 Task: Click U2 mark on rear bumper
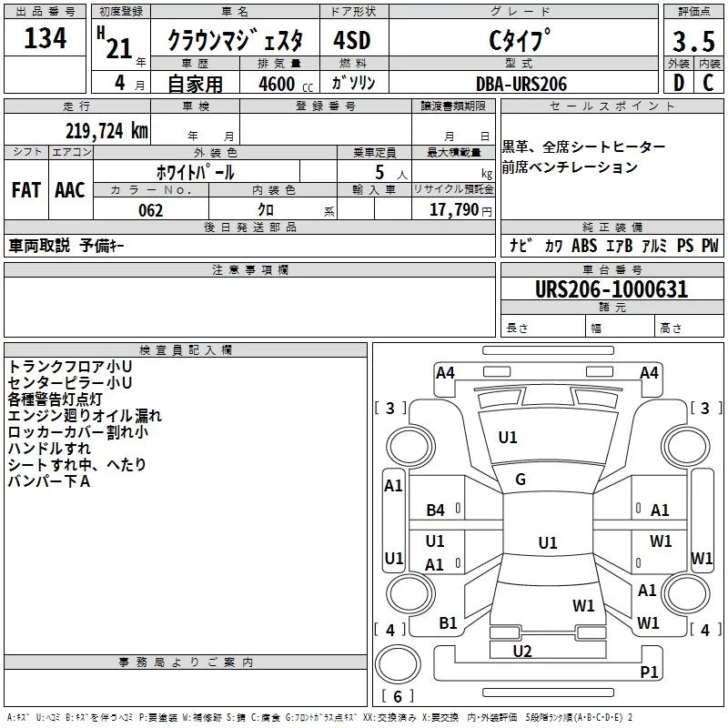522,652
